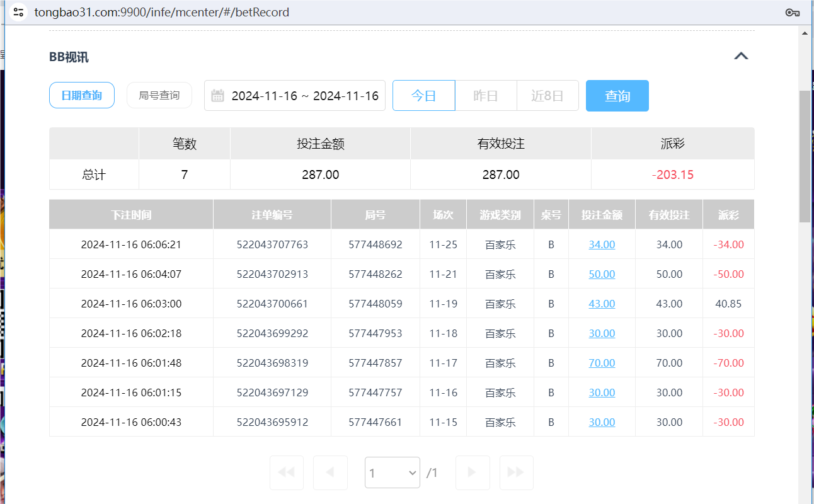Open the saved passwords key icon
The height and width of the screenshot is (504, 814).
pos(792,12)
